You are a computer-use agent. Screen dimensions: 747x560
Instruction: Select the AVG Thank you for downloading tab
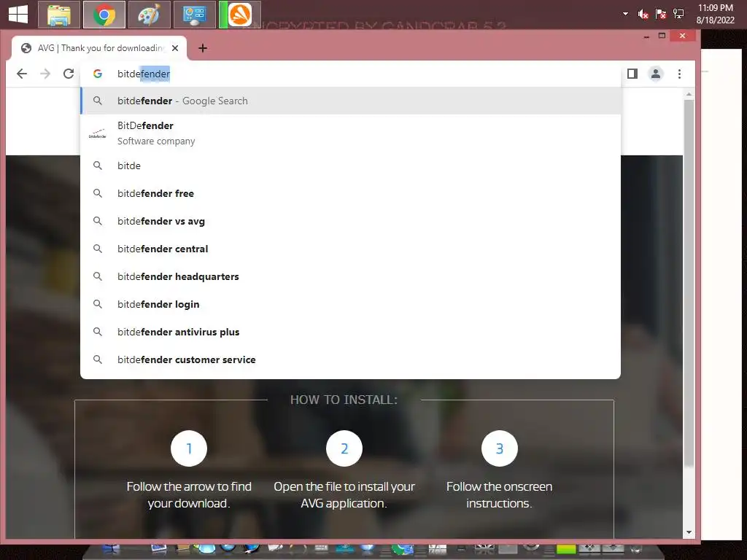click(100, 48)
